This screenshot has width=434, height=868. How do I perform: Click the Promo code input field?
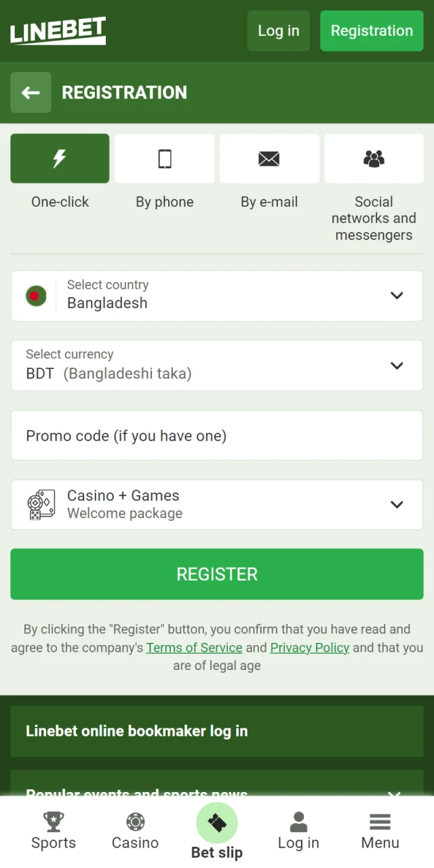tap(217, 435)
